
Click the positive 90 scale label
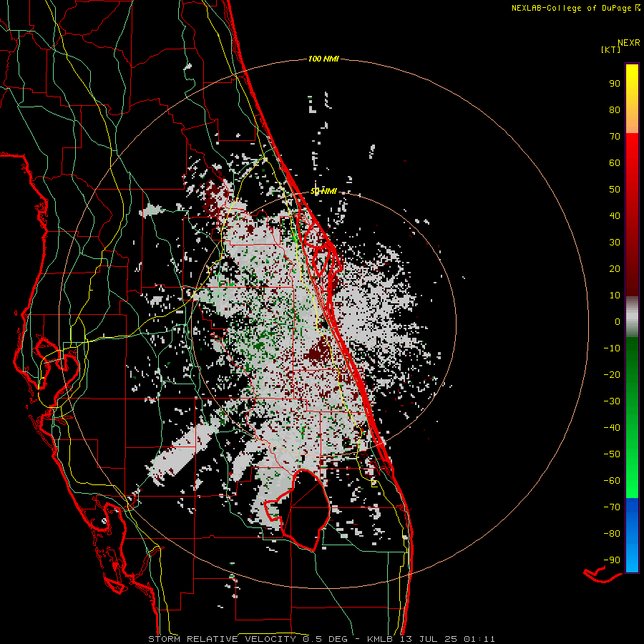coord(615,84)
